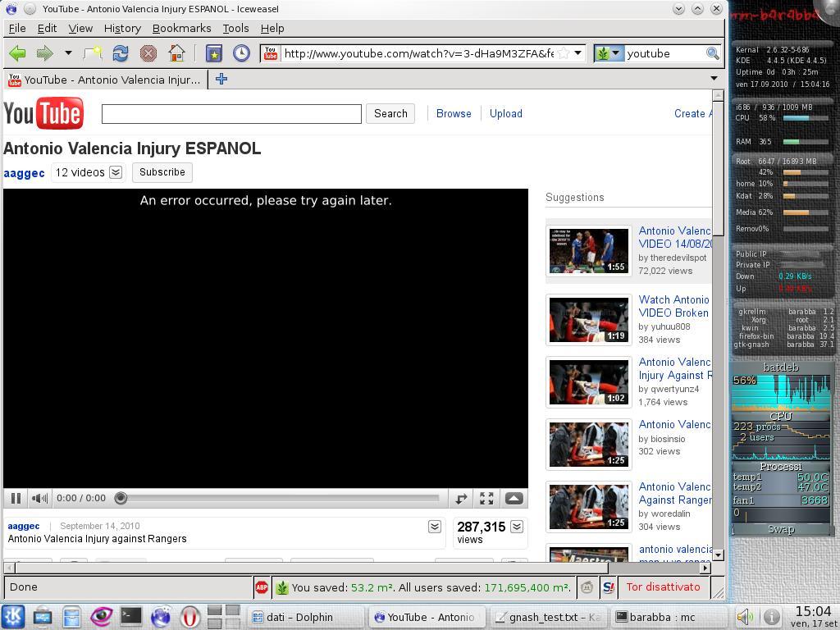This screenshot has width=840, height=630.
Task: Reload the current page
Action: 121,53
